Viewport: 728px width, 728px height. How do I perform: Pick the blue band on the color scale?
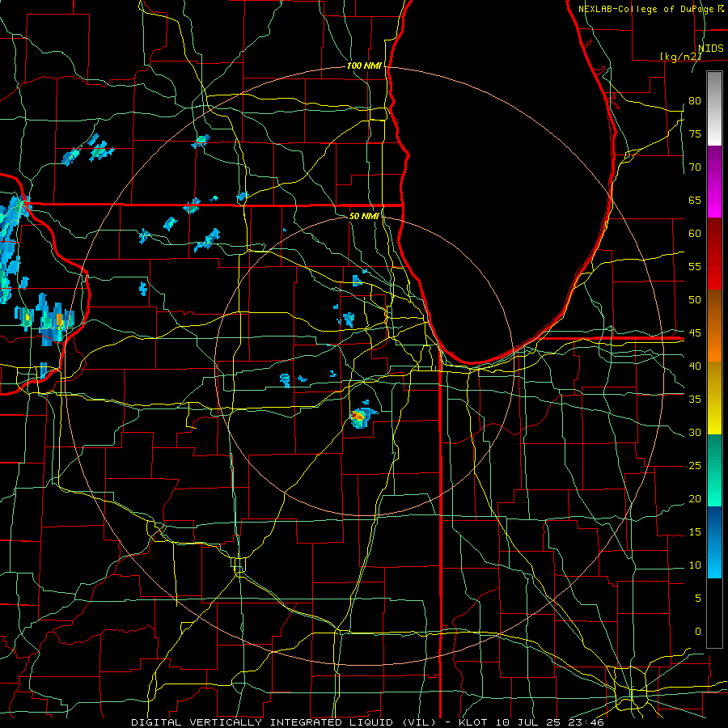tap(714, 542)
